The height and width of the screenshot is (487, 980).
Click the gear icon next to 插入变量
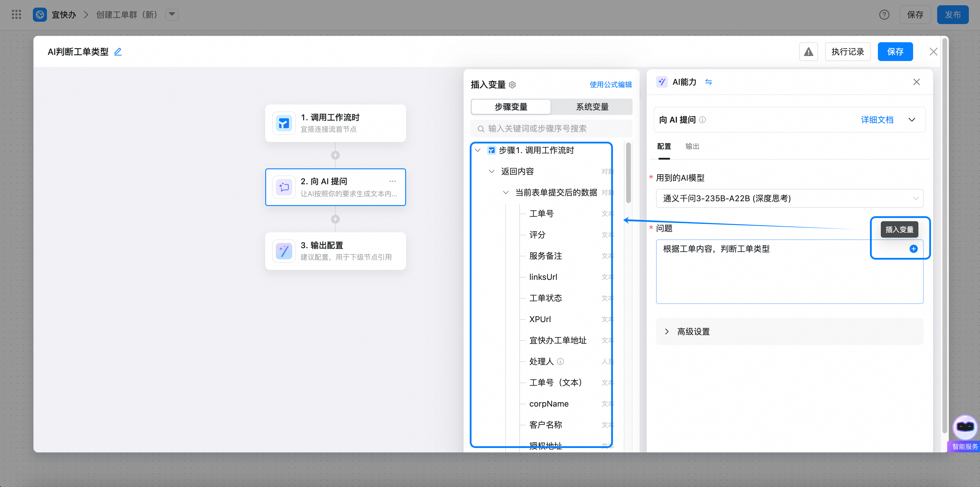[512, 85]
